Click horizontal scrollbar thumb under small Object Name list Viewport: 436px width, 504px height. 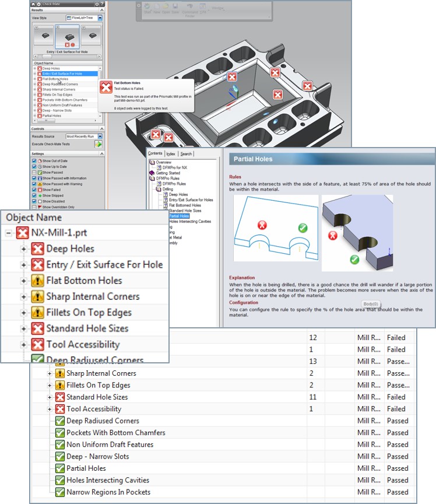46,121
